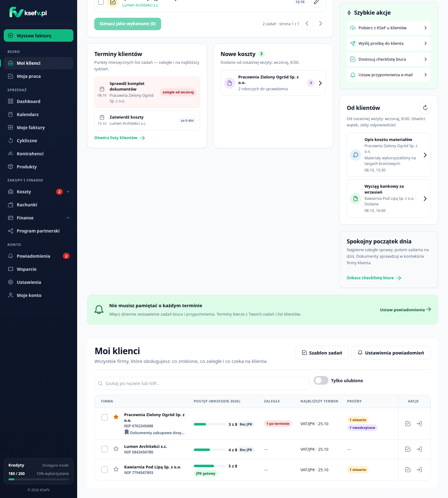Click checklist action icon for Kawiarnia Pod Lipą

click(408, 470)
